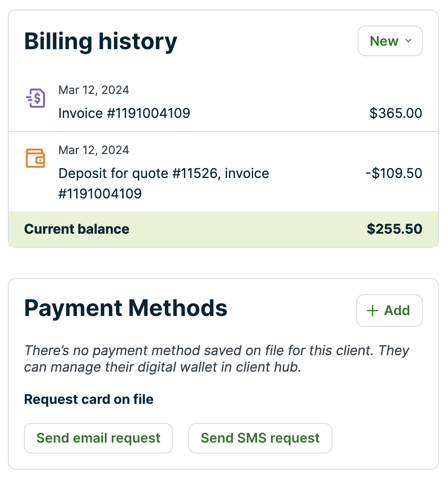448x477 pixels.
Task: Click the Send SMS request button
Action: click(260, 438)
